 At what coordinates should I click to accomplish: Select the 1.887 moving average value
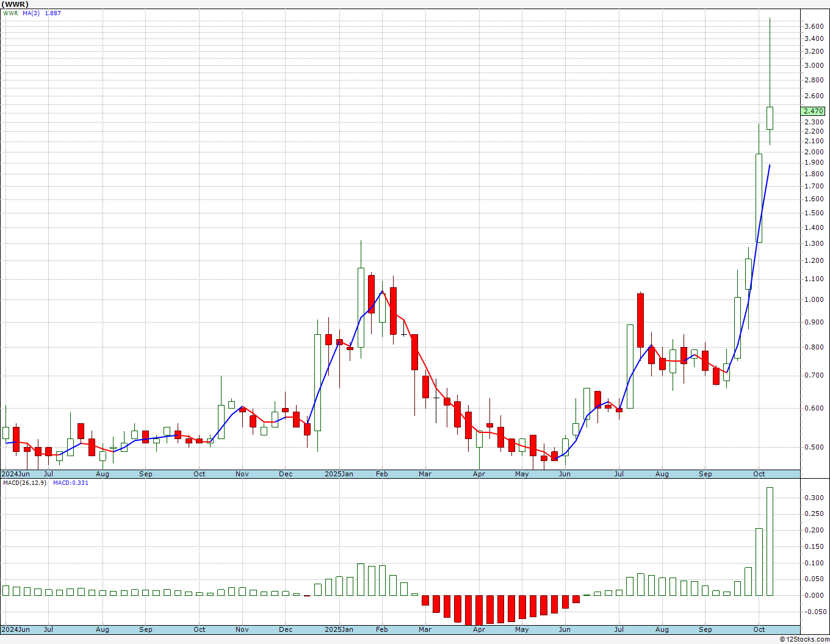point(53,13)
